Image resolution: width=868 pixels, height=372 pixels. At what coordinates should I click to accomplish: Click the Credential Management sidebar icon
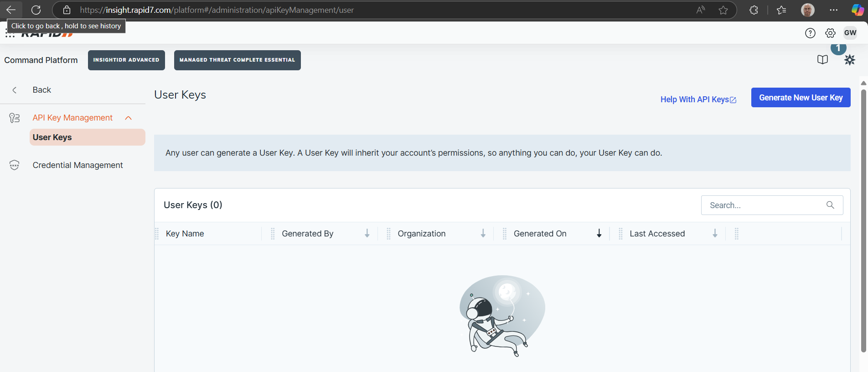tap(15, 165)
